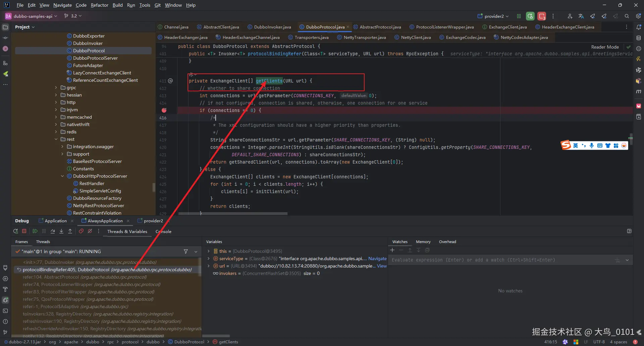The height and width of the screenshot is (346, 644).
Task: Switch to the DubboInvoker.java tab
Action: pyautogui.click(x=269, y=27)
